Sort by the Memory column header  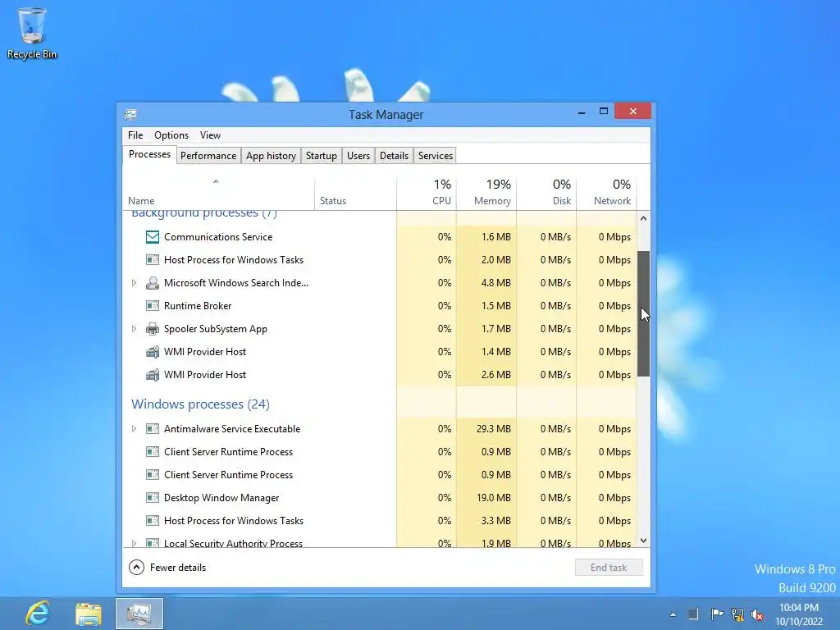click(486, 193)
